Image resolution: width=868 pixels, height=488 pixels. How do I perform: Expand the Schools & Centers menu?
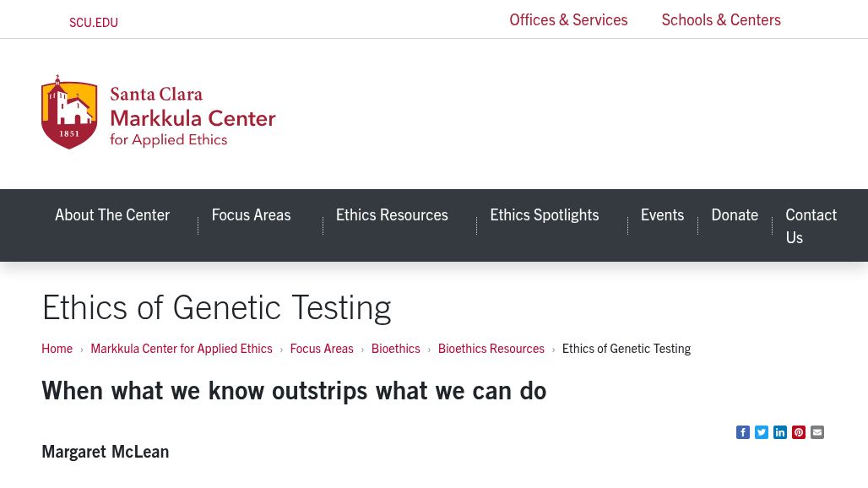(721, 19)
